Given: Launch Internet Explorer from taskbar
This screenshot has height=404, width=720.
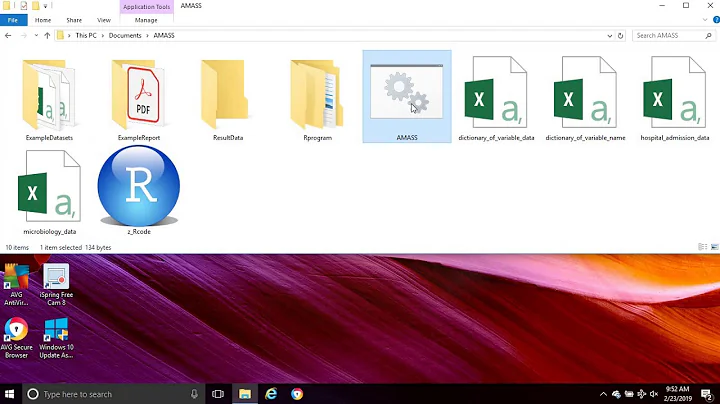Looking at the screenshot, I should point(271,394).
